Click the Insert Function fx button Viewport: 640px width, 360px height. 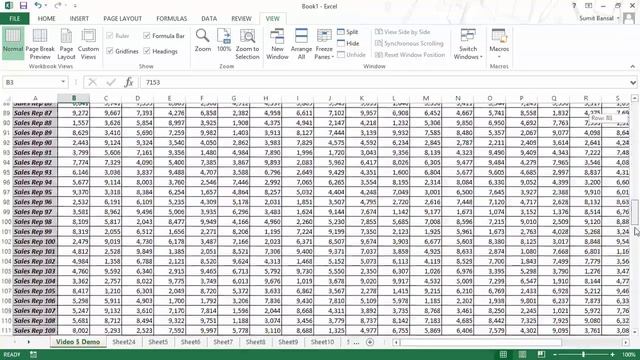coord(129,82)
